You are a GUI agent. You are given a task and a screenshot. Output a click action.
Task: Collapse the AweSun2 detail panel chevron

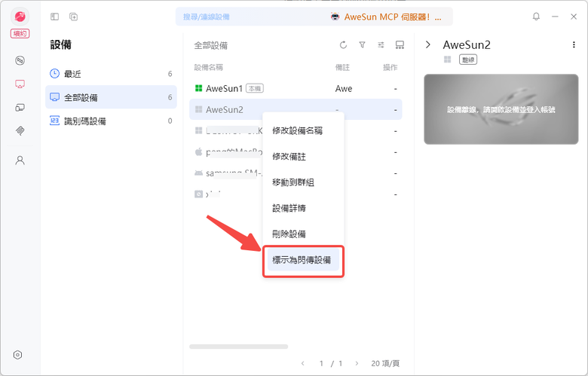point(428,44)
